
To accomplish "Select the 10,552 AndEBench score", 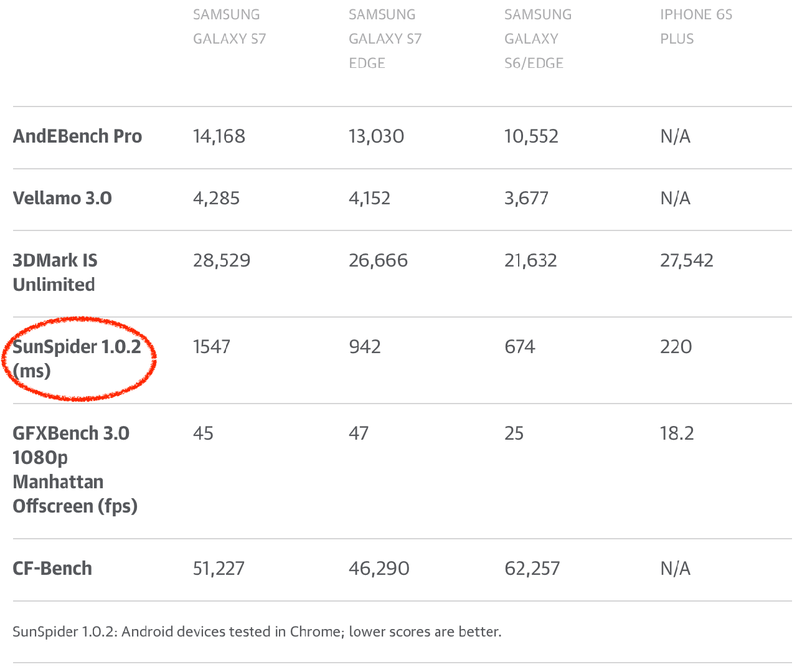I will click(x=531, y=136).
